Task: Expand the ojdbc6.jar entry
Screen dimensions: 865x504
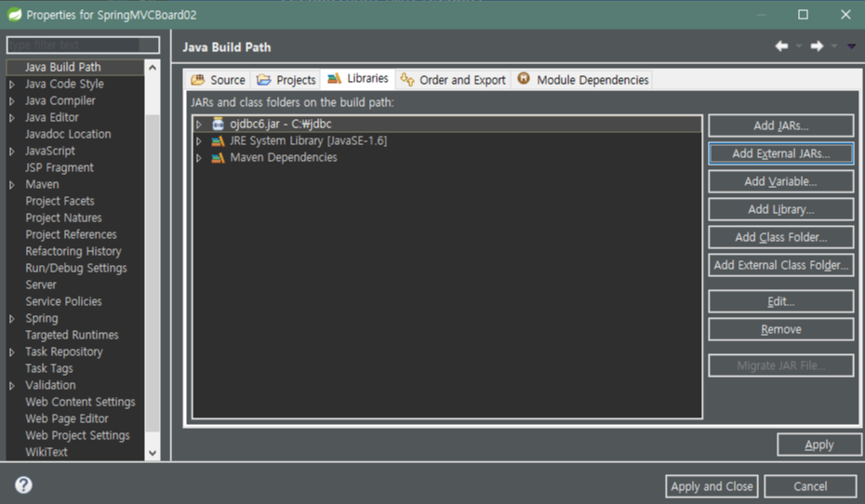Action: pos(199,125)
